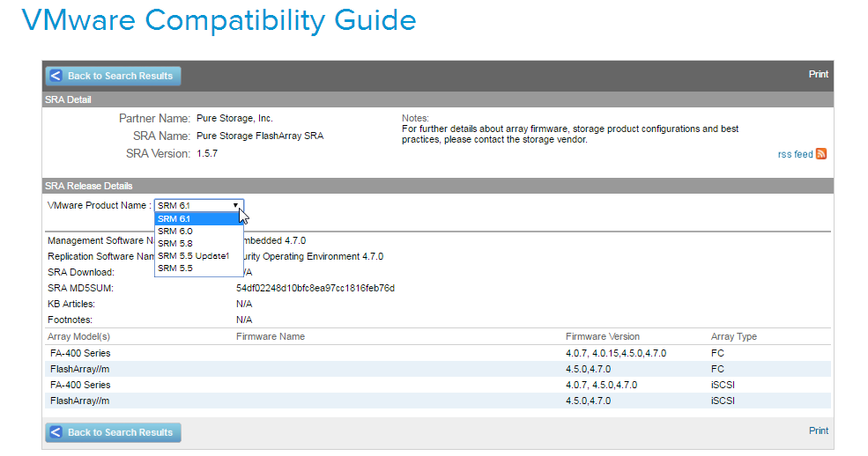Choose SRM 5.8 in the product list
This screenshot has width=868, height=456.
click(x=198, y=243)
